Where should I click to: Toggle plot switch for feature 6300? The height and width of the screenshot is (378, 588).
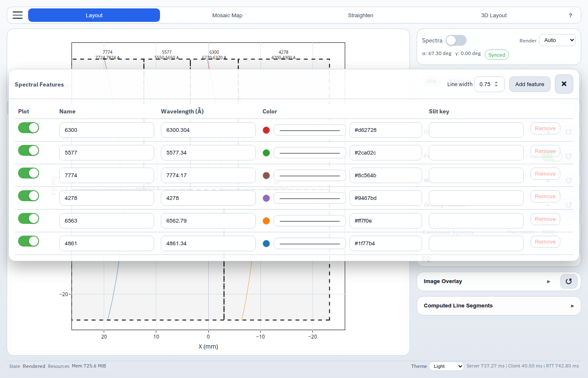pos(29,128)
